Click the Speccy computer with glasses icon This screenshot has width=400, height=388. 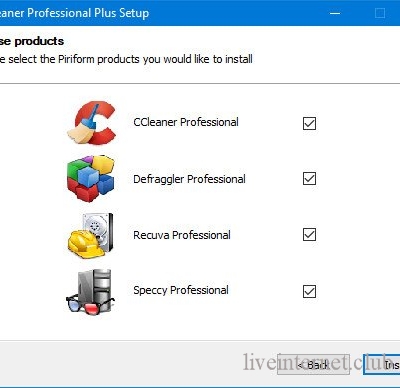coord(91,292)
